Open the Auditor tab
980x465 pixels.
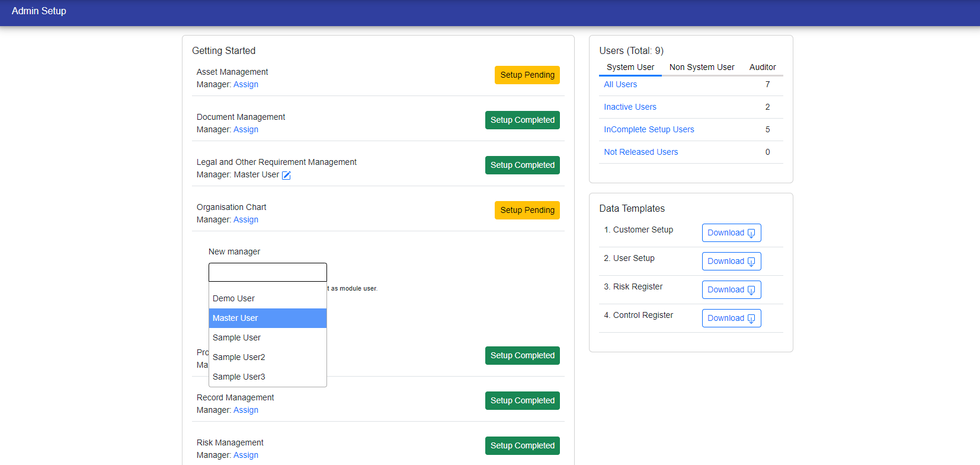[762, 67]
